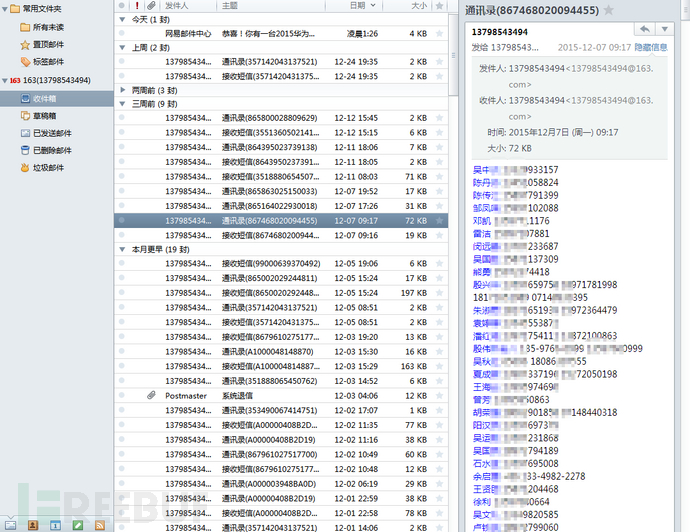Star the 网易邮件中心 email
Screen dimensions: 690x532
[439, 33]
